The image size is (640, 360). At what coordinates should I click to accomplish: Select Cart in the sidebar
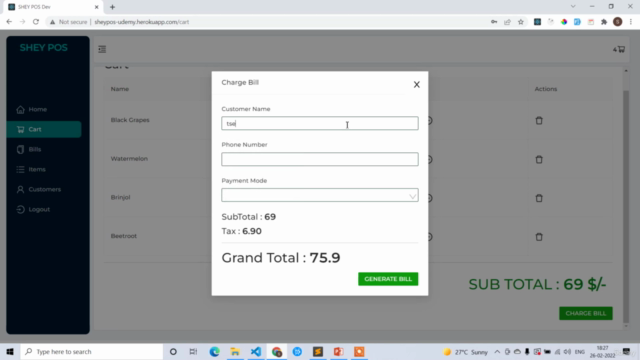[44, 129]
